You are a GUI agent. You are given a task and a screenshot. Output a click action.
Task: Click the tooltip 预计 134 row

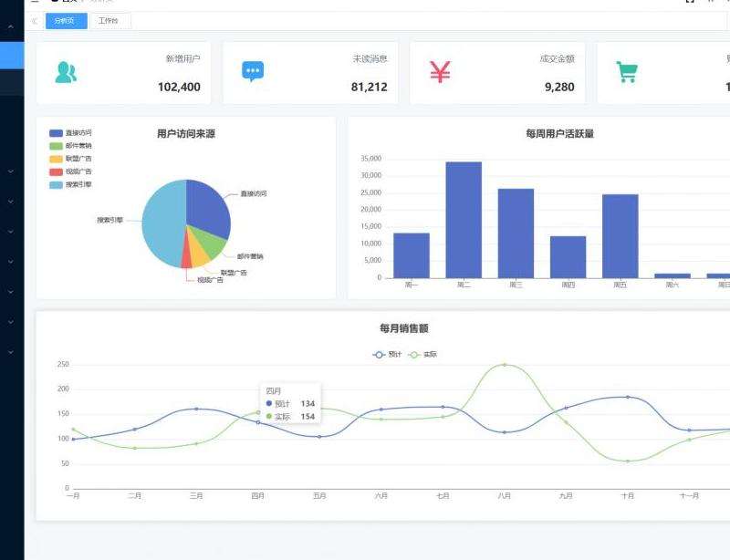point(290,404)
